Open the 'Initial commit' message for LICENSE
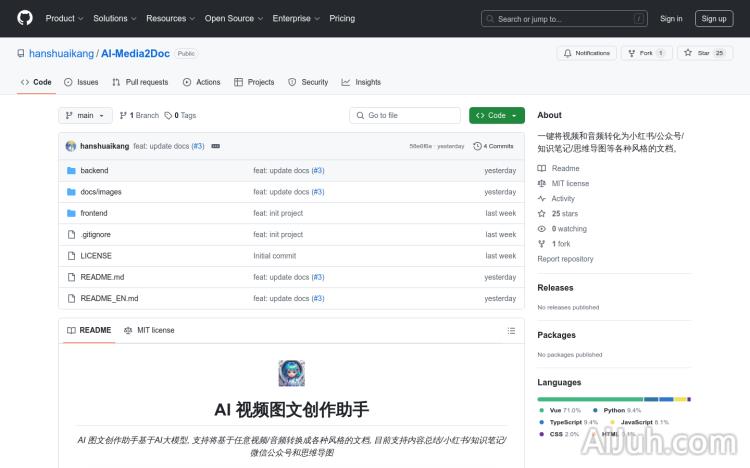This screenshot has height=468, width=750. [x=275, y=256]
